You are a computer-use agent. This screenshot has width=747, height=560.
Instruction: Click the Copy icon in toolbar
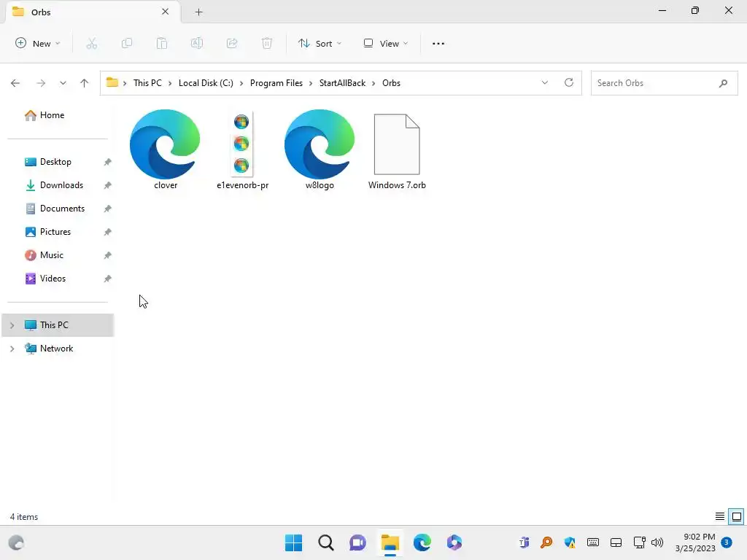[127, 43]
